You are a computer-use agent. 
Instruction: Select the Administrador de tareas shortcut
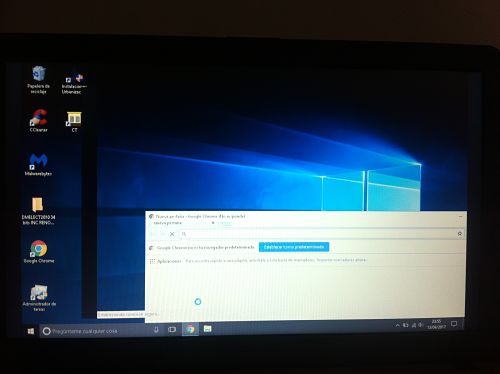[x=39, y=298]
